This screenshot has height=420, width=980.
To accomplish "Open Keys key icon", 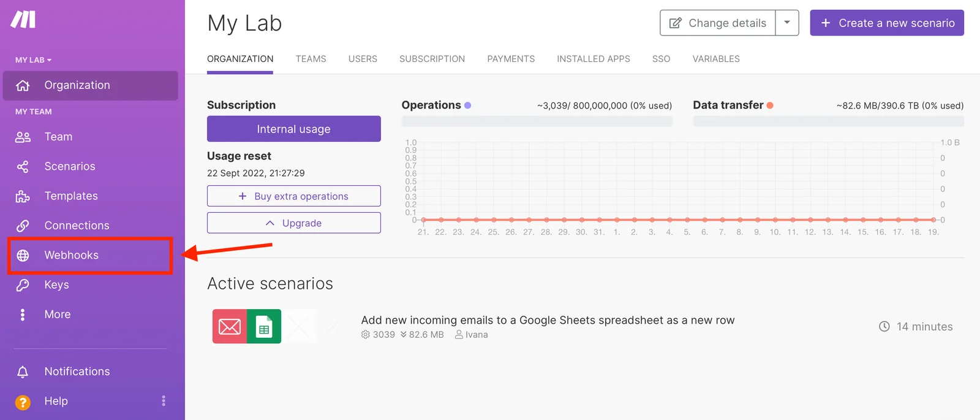I will coord(23,285).
